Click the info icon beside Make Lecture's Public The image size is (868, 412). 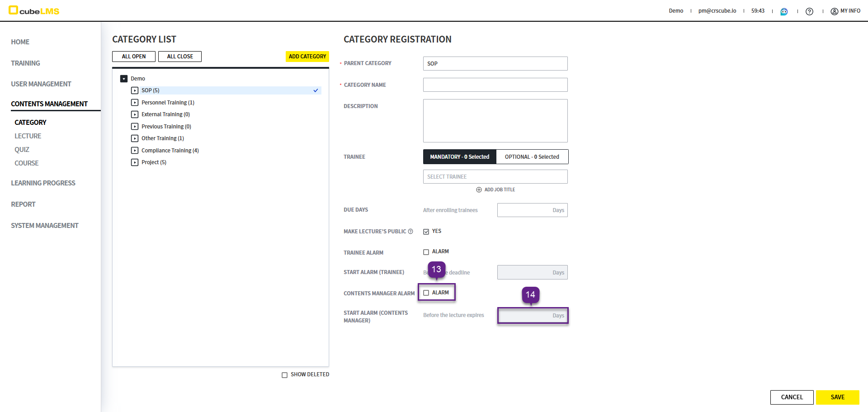point(410,232)
